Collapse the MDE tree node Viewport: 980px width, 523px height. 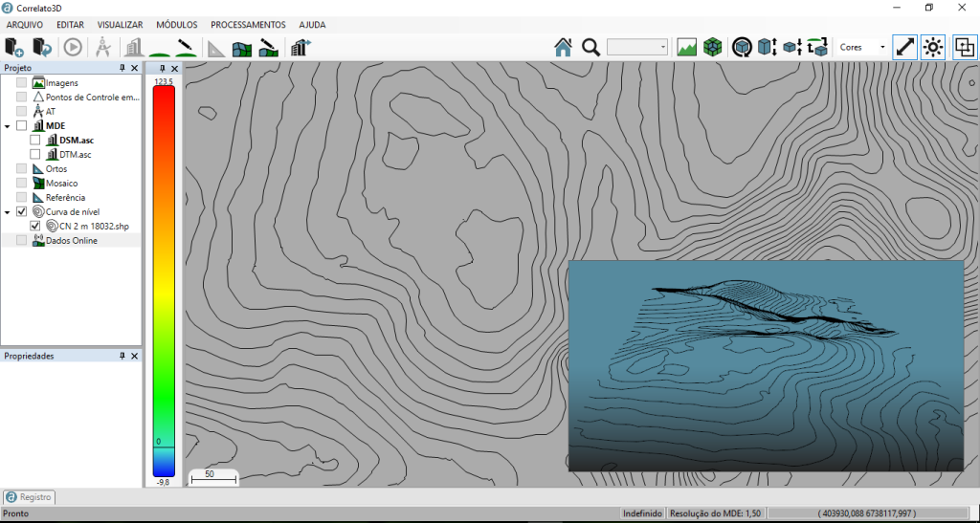pos(8,126)
